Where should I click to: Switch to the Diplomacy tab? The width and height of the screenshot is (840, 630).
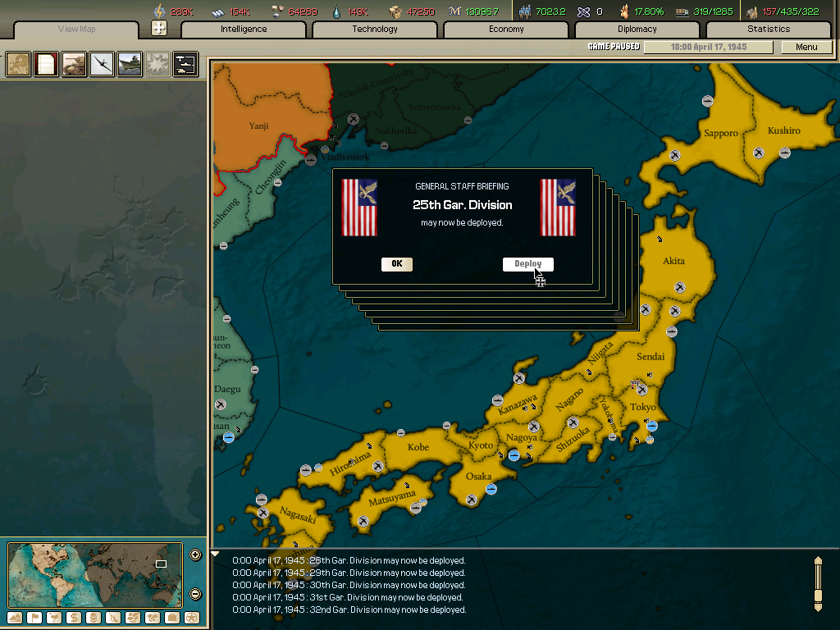(x=639, y=29)
